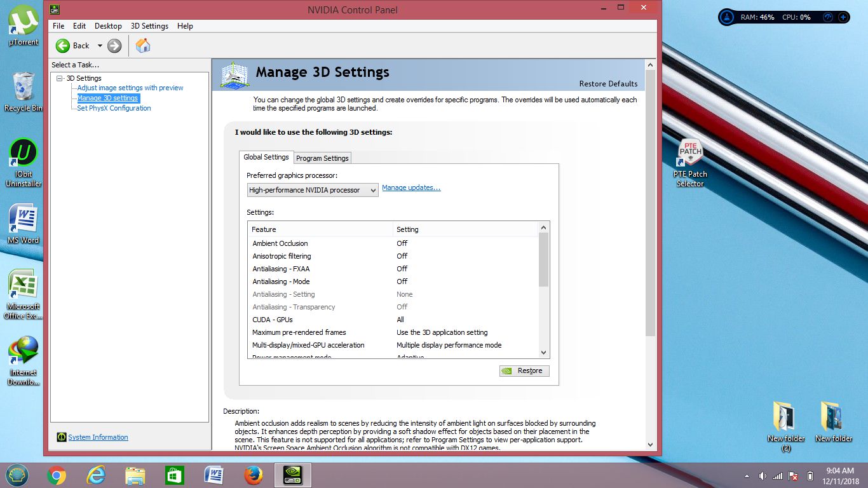Screen dimensions: 868x488
Task: Launch Firefox from the taskbar
Action: tap(253, 475)
